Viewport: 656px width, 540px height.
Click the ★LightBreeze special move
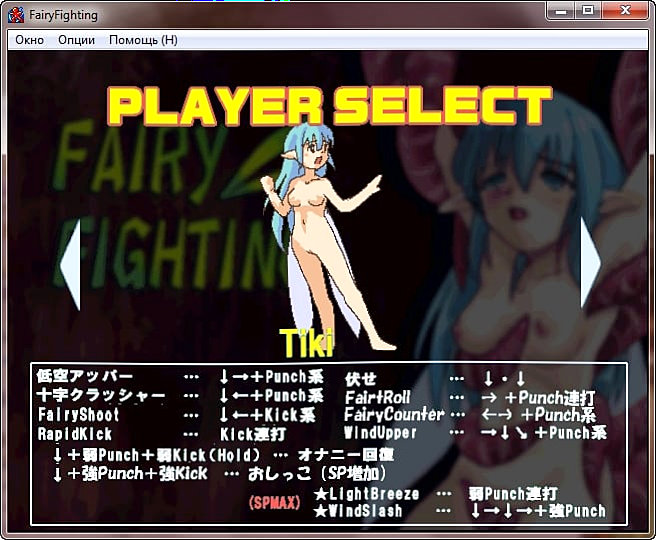click(366, 494)
